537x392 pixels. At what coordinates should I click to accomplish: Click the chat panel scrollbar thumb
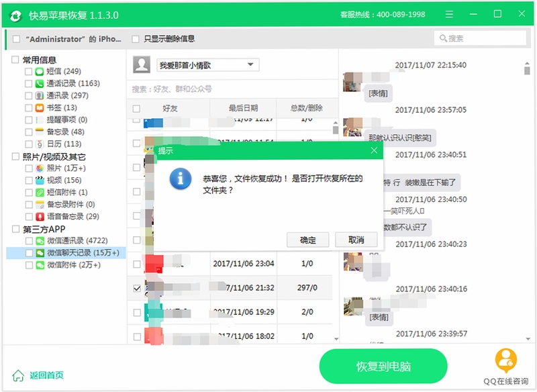tap(527, 70)
